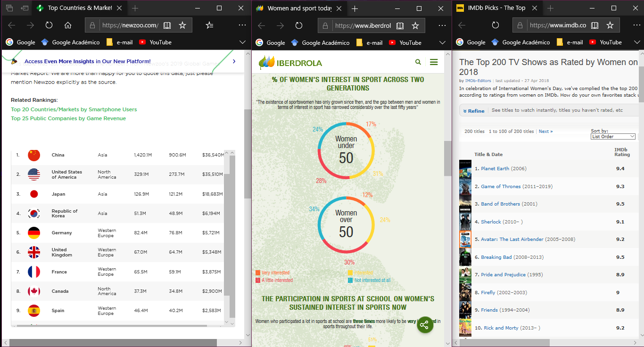Click orange Very interested legend swatch
This screenshot has height=347, width=644.
[x=258, y=273]
